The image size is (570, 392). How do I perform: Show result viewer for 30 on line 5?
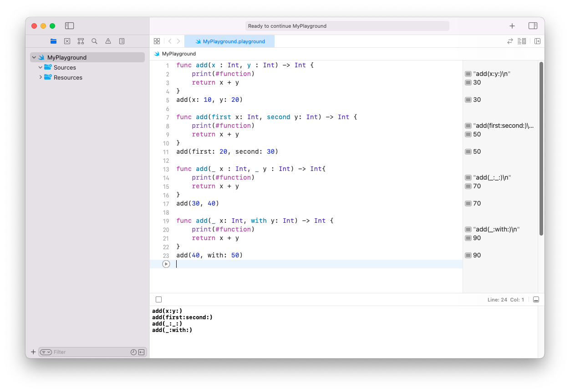[x=468, y=100]
